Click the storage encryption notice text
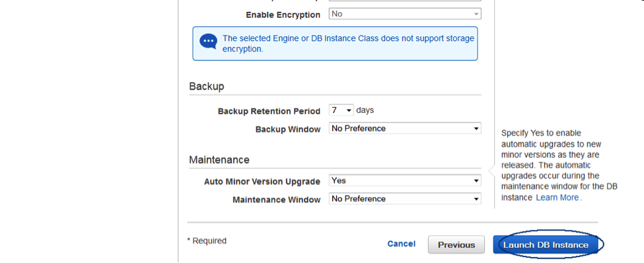644x263 pixels. [x=348, y=44]
